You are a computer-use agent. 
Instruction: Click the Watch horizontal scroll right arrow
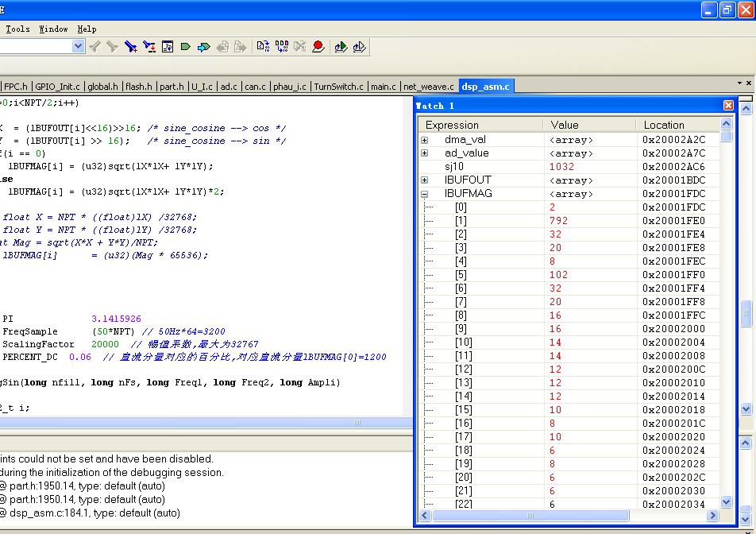(712, 515)
